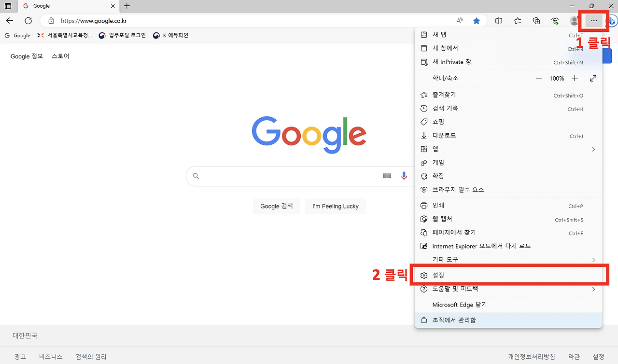Screen dimensions: 618x364
Task: Open the Browser essentials heart icon
Action: [555, 21]
